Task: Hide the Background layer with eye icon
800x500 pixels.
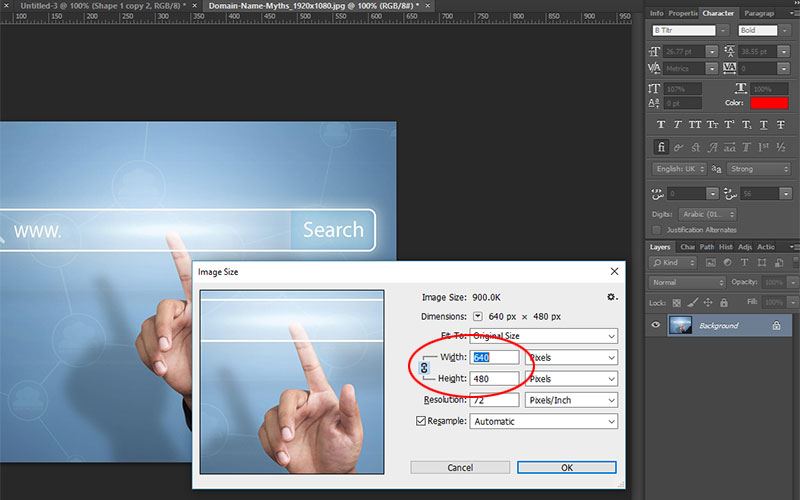Action: click(656, 325)
